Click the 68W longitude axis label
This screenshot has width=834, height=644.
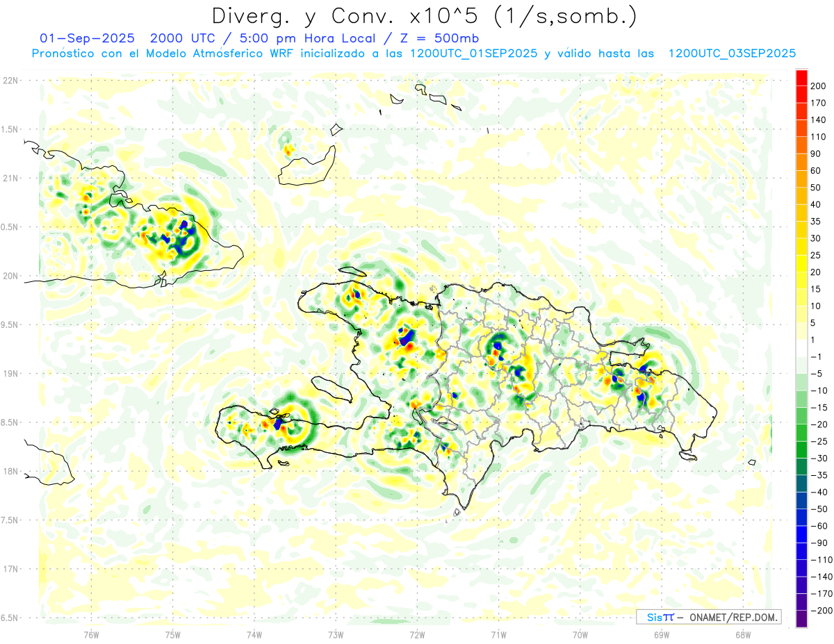743,634
